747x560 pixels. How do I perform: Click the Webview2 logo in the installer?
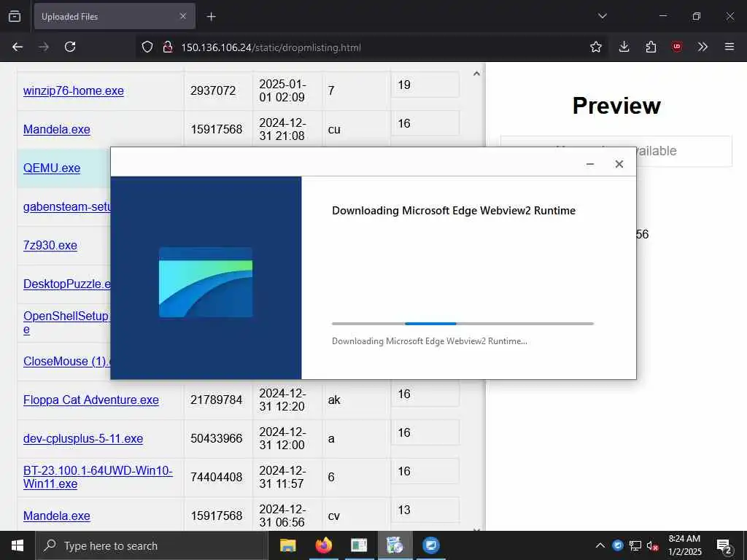click(206, 282)
